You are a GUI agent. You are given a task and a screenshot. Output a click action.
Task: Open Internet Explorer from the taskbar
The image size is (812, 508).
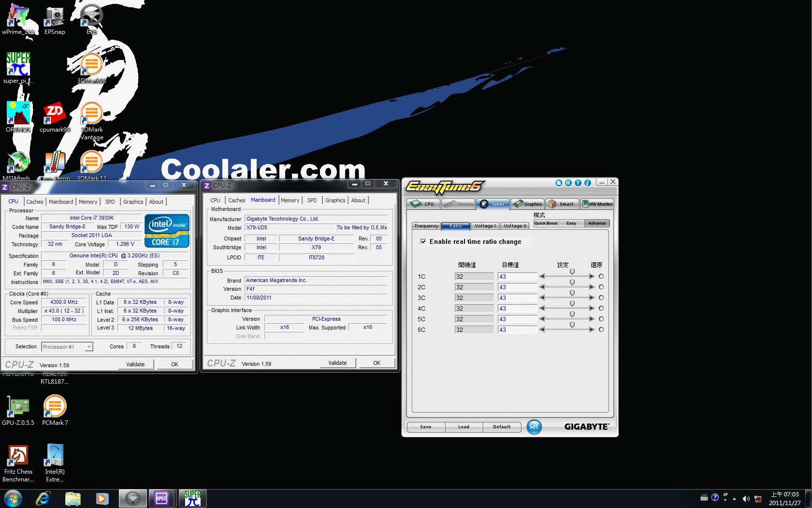coord(43,498)
